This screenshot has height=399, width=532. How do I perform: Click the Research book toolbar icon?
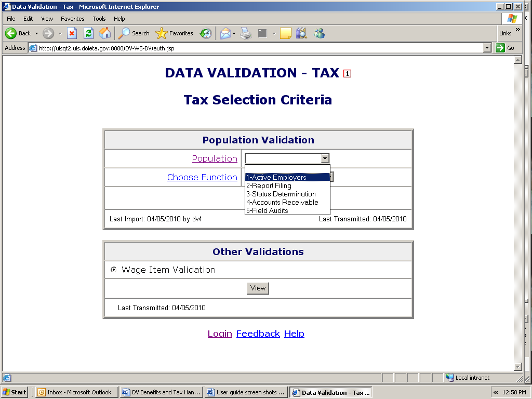point(301,33)
